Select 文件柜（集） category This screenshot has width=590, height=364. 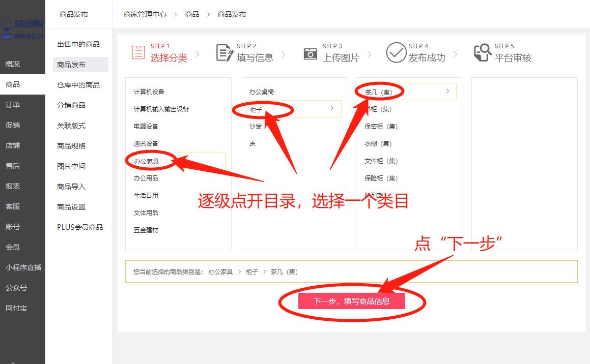[x=381, y=161]
